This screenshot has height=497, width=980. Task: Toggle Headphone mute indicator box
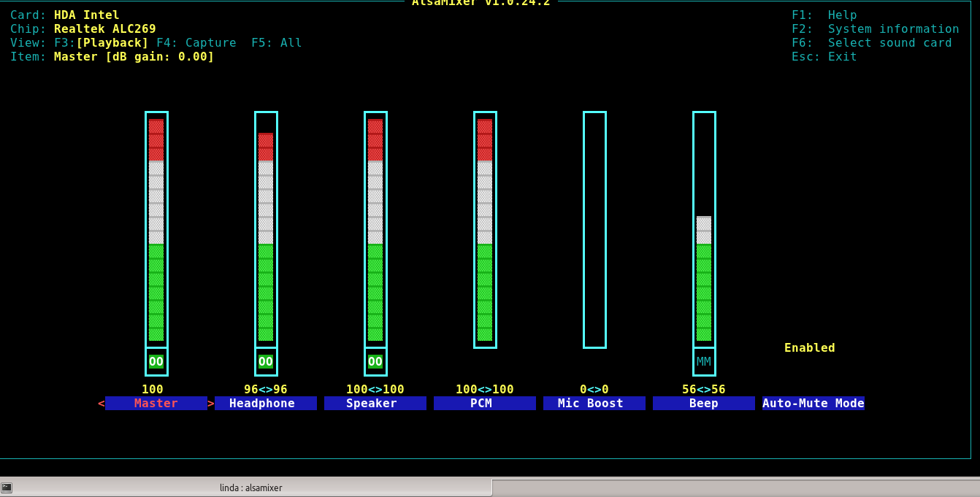point(266,361)
